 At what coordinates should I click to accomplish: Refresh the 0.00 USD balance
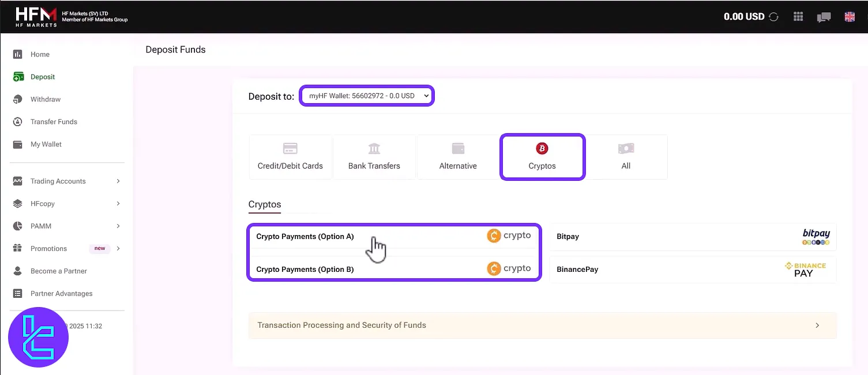774,17
